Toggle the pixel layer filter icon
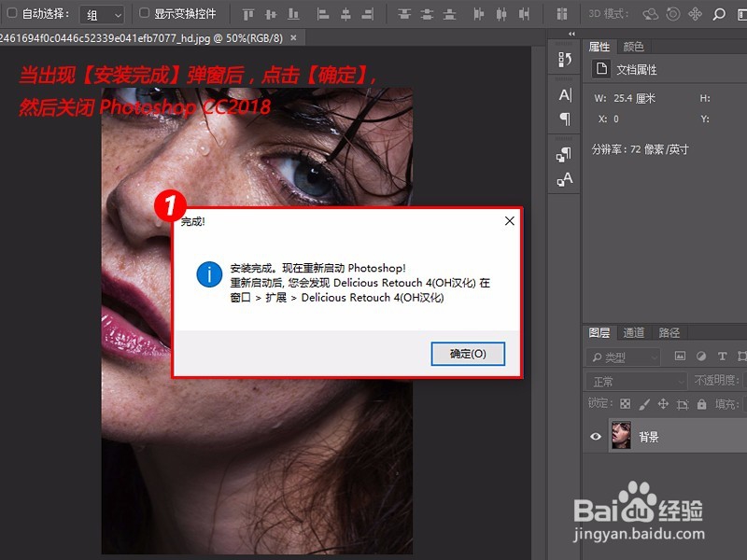 [680, 357]
